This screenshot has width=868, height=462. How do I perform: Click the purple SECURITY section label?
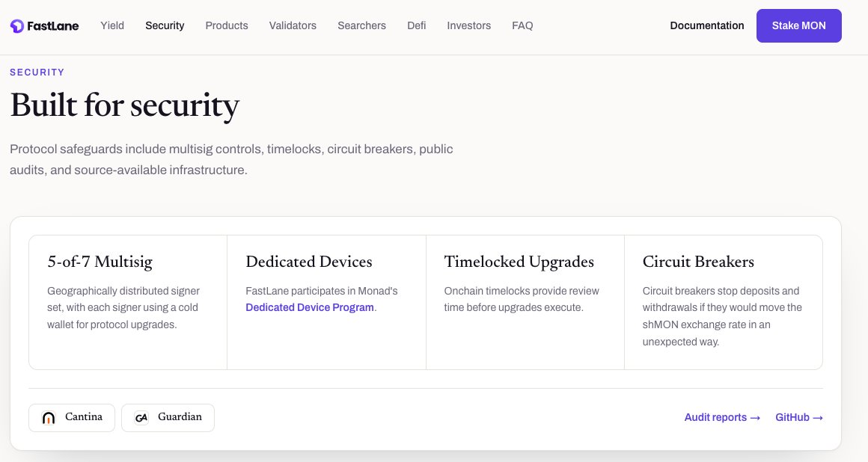37,73
